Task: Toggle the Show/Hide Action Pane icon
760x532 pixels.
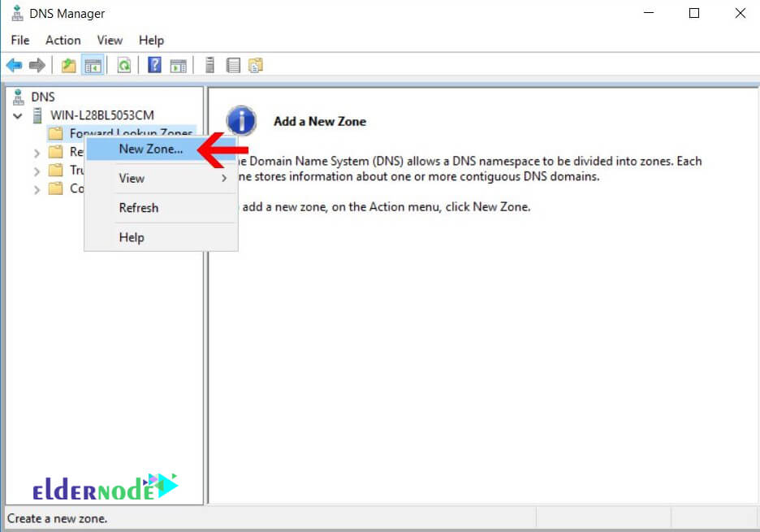Action: [179, 66]
